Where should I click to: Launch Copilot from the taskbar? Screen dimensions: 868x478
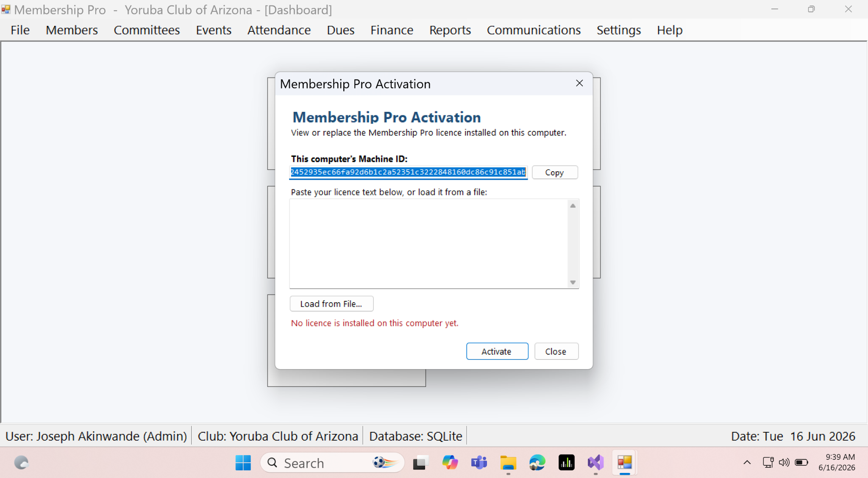pyautogui.click(x=450, y=463)
